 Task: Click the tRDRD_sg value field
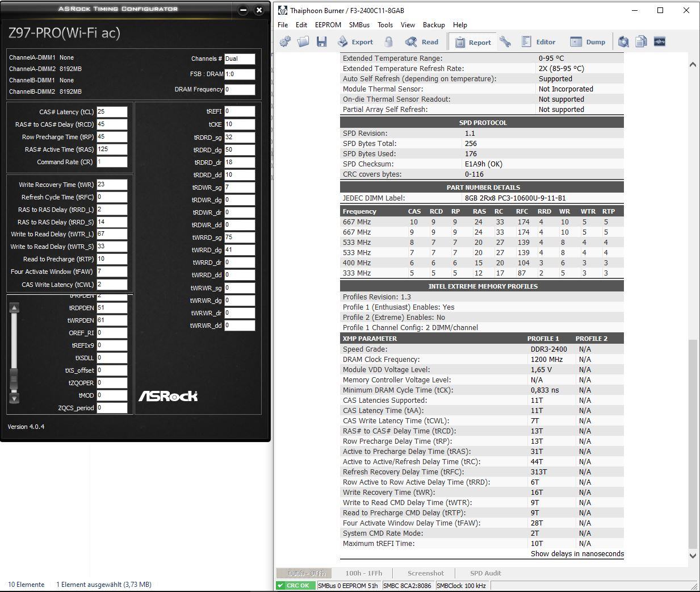(x=240, y=137)
